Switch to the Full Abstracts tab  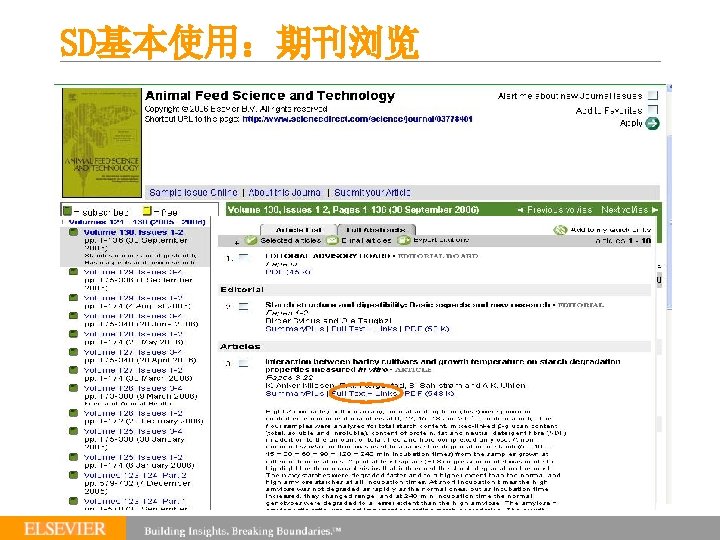coord(376,230)
